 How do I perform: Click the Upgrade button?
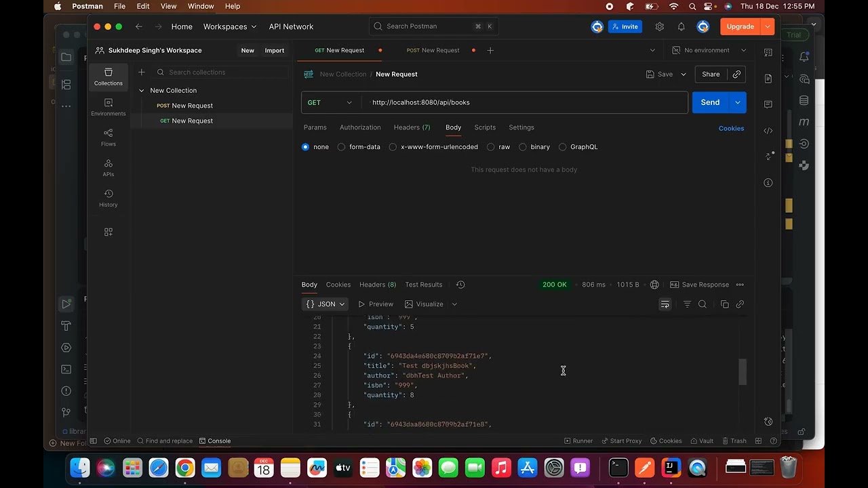(741, 26)
